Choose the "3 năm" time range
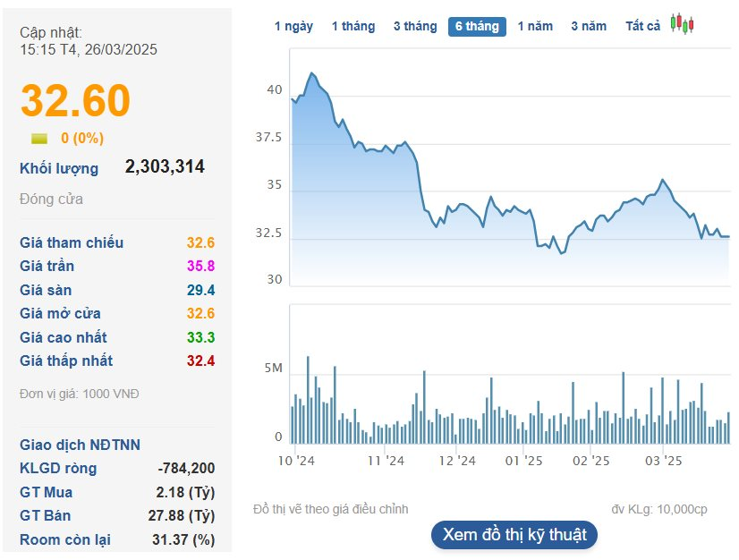 click(x=589, y=27)
